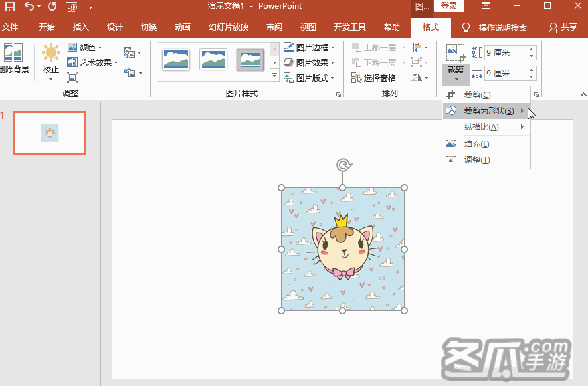Decrease the picture width with spinner
Image resolution: width=588 pixels, height=386 pixels.
click(532, 77)
